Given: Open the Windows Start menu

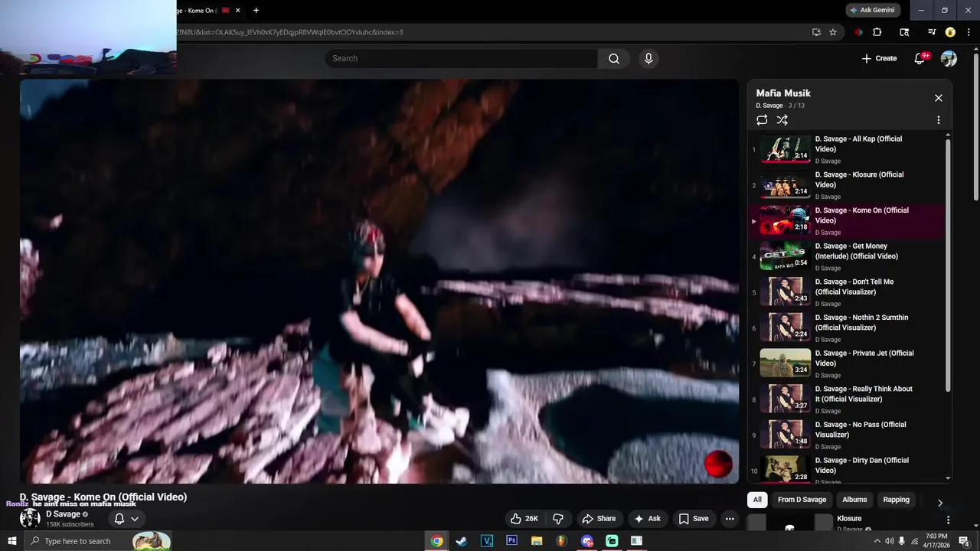Looking at the screenshot, I should [11, 541].
